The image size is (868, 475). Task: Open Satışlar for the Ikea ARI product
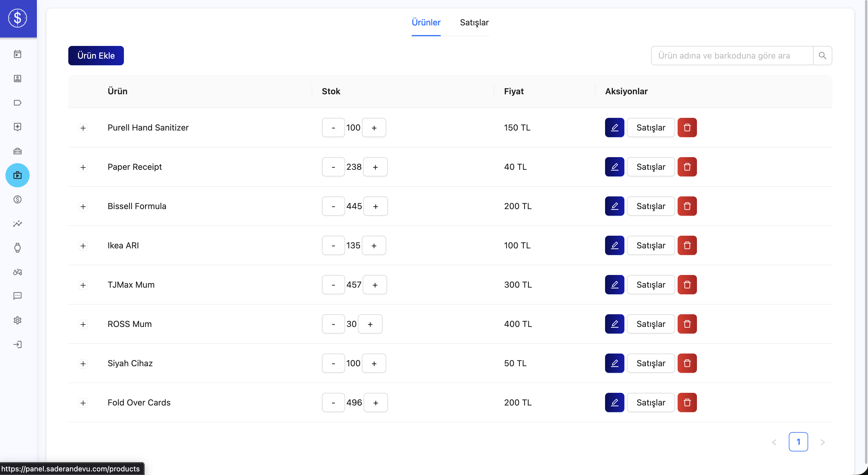650,246
